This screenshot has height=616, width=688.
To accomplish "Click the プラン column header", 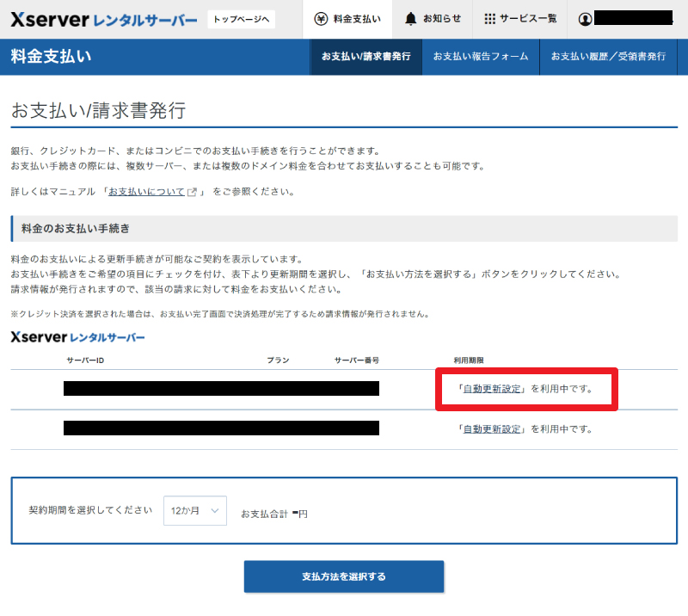I will click(x=278, y=360).
